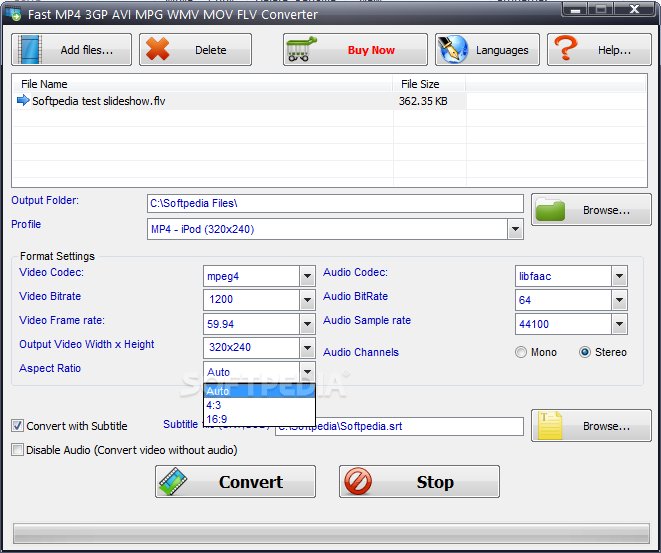
Task: Click the Output Folder path field
Action: (x=335, y=204)
